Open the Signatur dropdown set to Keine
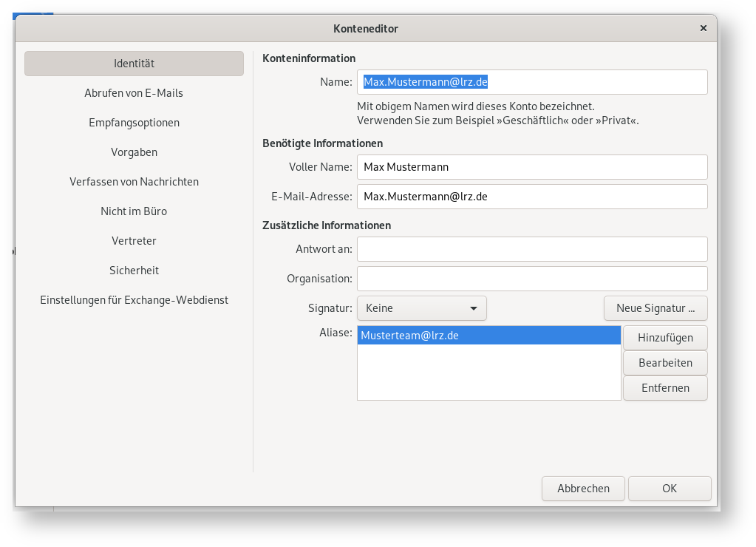The image size is (756, 547). (421, 308)
